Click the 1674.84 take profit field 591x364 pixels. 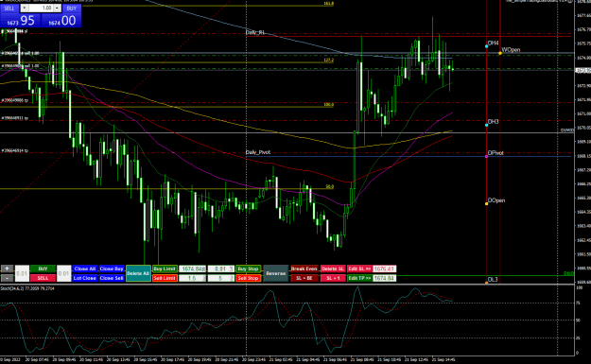[384, 278]
